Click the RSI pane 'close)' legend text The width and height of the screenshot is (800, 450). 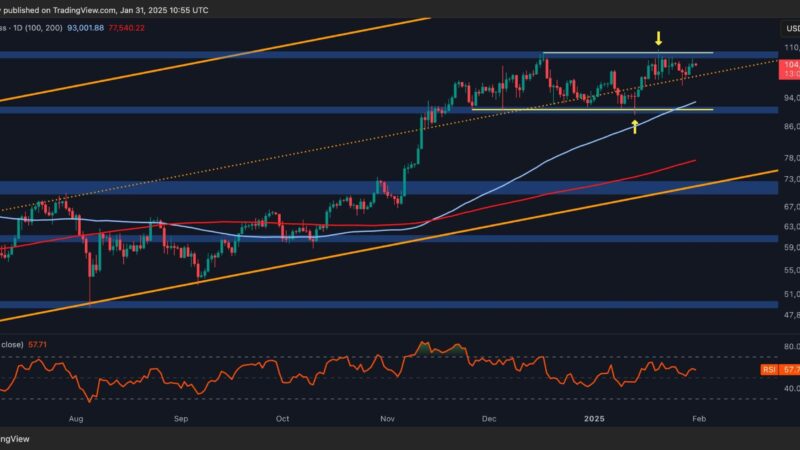(x=12, y=345)
